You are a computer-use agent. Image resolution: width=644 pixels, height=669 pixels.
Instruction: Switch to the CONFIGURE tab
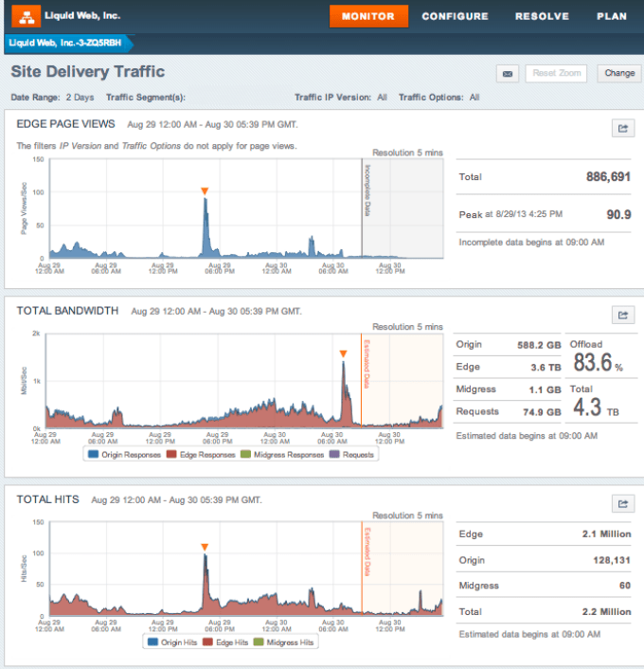(x=456, y=16)
